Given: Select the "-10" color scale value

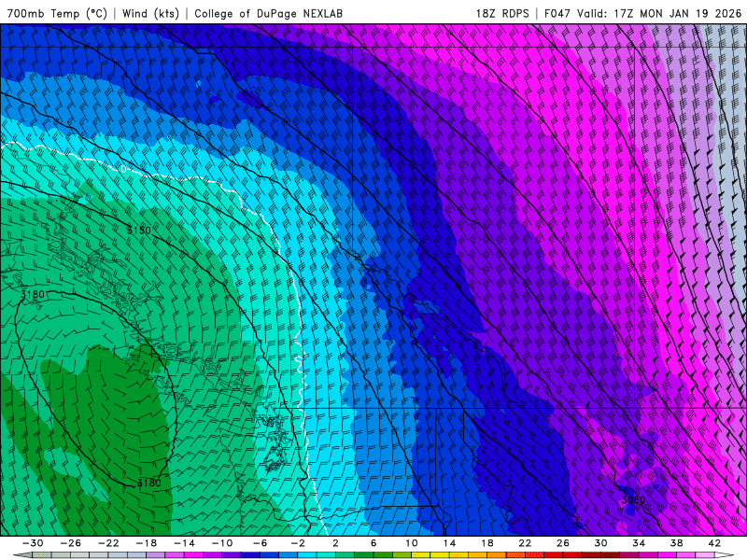Looking at the screenshot, I should point(222,543).
